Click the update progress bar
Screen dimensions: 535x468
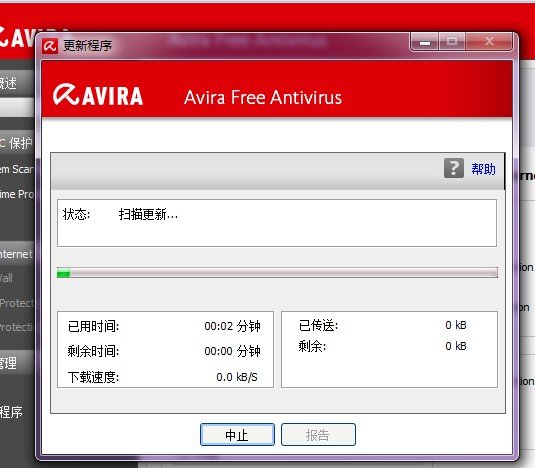[x=277, y=273]
